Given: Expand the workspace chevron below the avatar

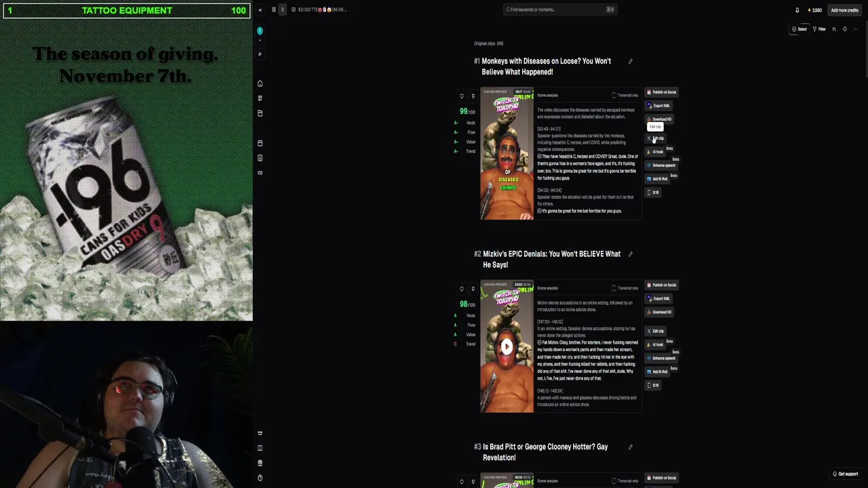Looking at the screenshot, I should pyautogui.click(x=260, y=41).
